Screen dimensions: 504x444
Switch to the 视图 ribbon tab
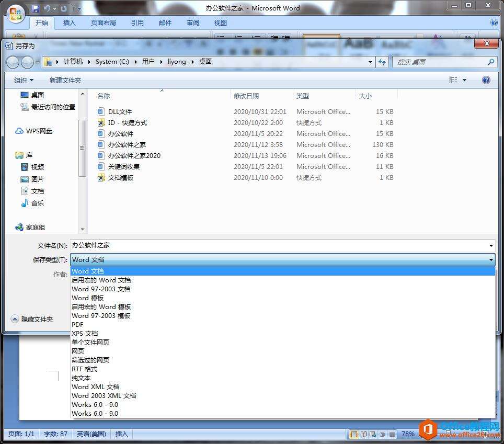pyautogui.click(x=221, y=22)
